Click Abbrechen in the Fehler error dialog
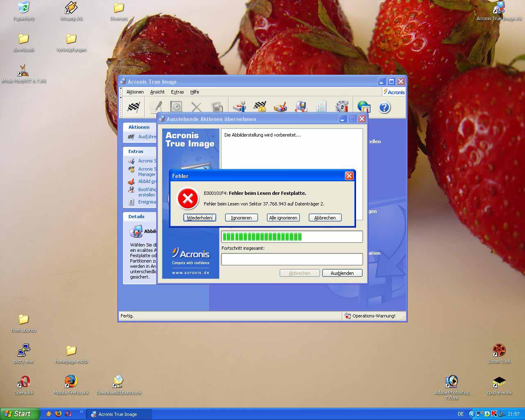This screenshot has width=525, height=420. (325, 218)
